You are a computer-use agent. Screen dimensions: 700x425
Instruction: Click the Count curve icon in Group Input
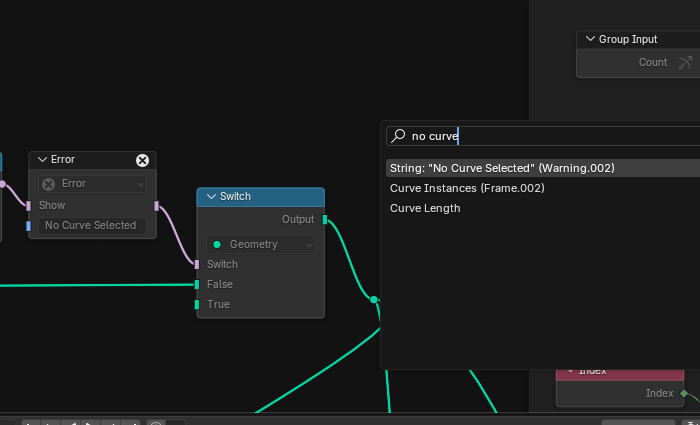pyautogui.click(x=685, y=62)
